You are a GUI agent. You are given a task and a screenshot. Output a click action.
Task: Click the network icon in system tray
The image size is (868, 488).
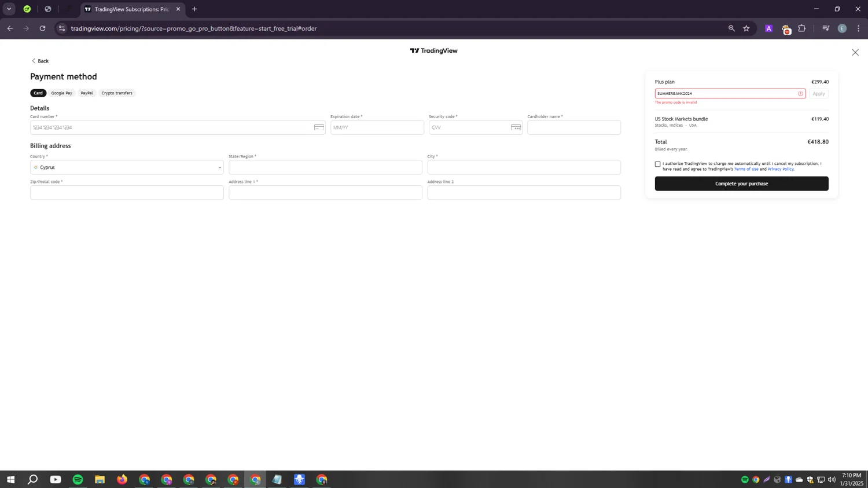[x=821, y=479]
